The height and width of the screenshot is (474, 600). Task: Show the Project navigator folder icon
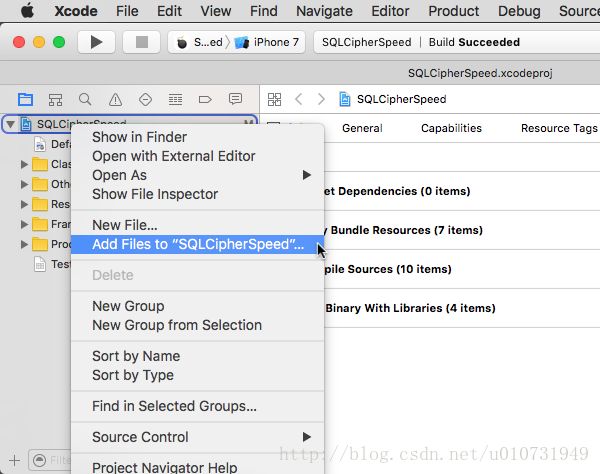(x=25, y=99)
